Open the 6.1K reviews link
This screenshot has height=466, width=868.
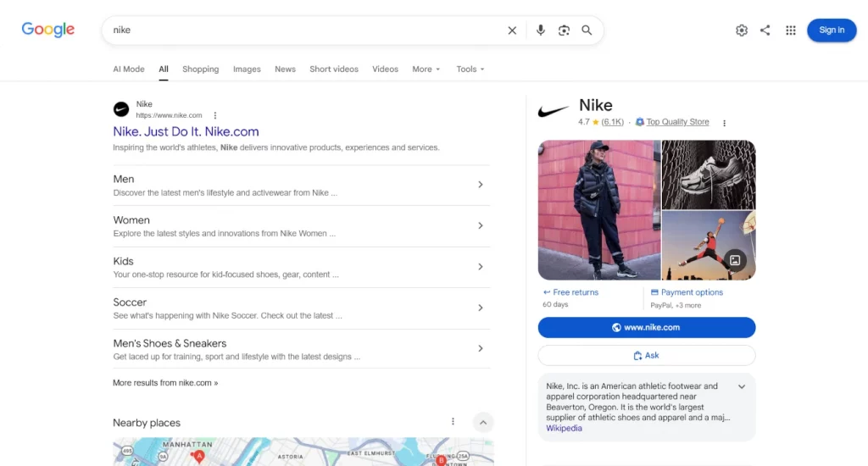[612, 122]
